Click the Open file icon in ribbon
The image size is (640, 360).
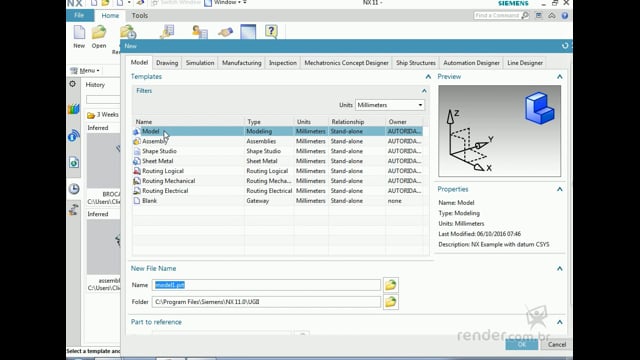(99, 32)
